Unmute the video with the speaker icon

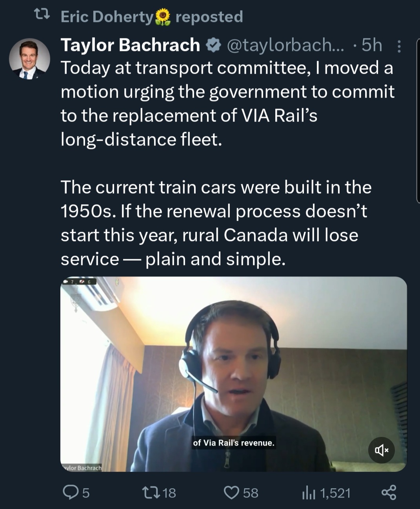[x=381, y=450]
